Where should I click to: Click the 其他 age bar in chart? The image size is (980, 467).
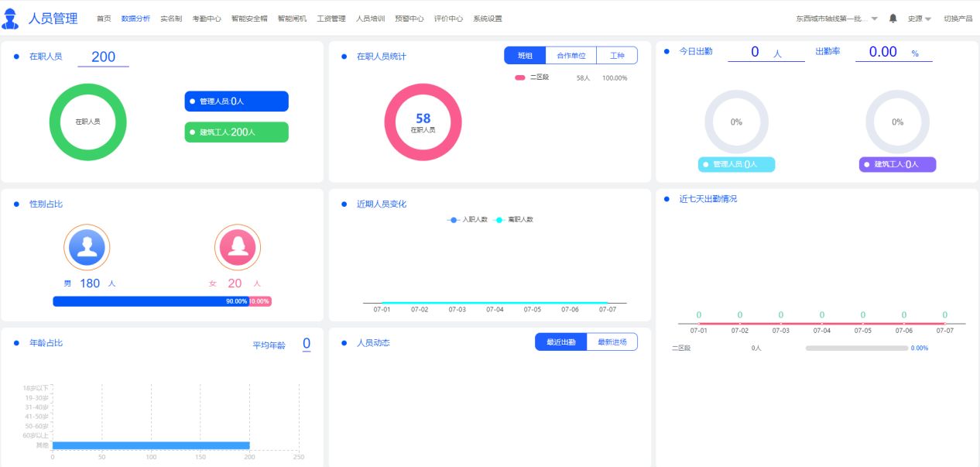[x=151, y=445]
